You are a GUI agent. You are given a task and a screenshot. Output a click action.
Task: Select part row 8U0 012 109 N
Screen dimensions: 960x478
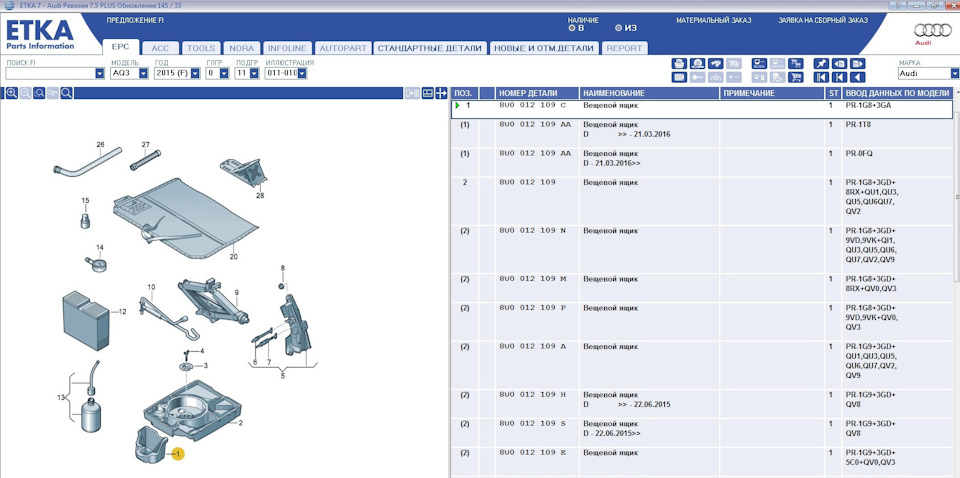[702, 248]
